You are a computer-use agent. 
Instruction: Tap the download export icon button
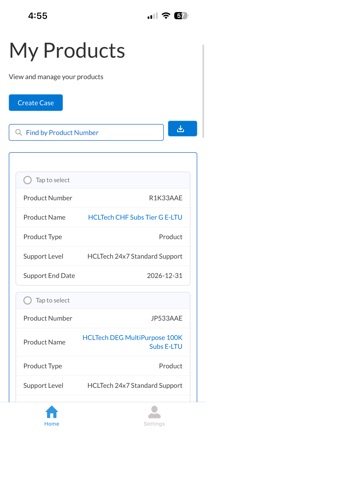point(182,128)
